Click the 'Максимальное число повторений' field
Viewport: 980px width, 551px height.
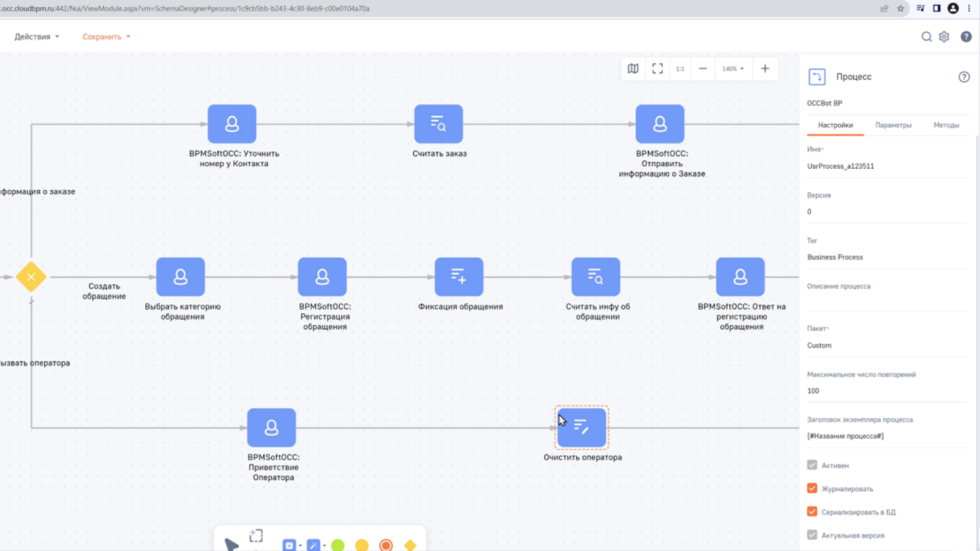tap(886, 391)
